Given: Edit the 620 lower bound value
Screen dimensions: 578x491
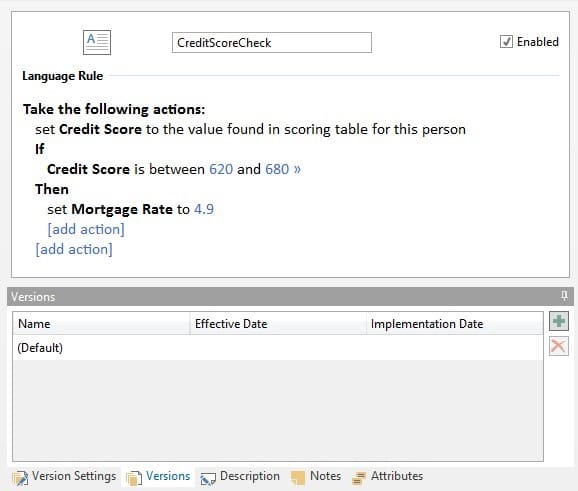Looking at the screenshot, I should (221, 169).
